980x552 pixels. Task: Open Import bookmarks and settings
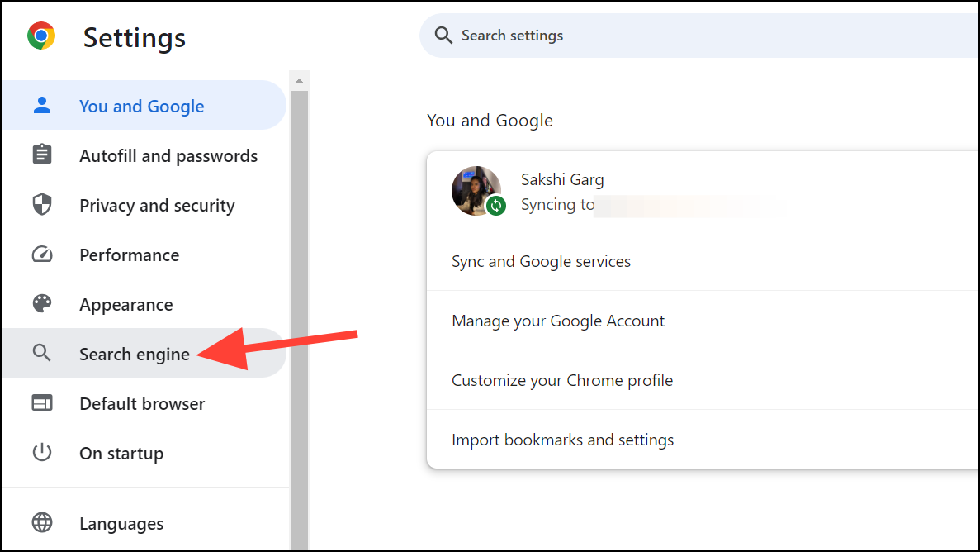pyautogui.click(x=703, y=440)
